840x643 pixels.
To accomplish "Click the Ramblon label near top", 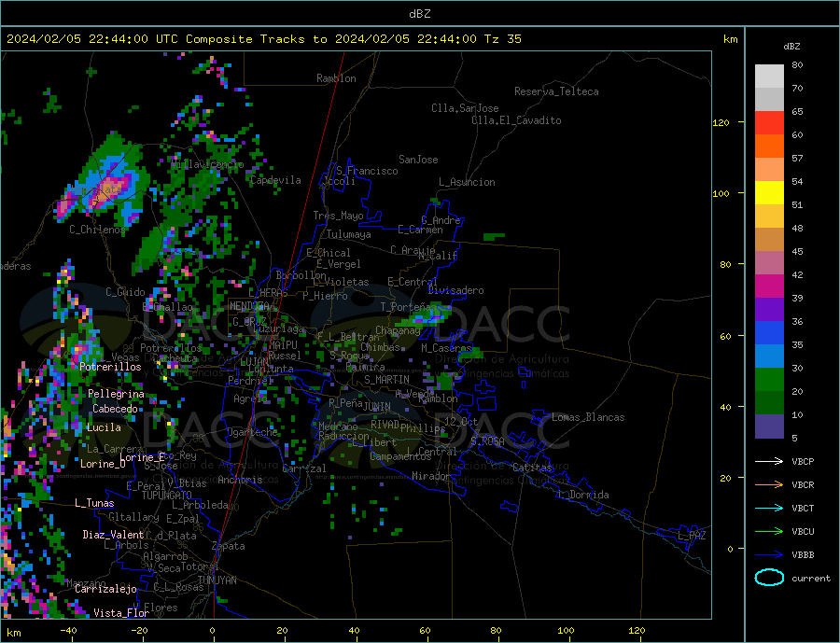I will tap(336, 78).
